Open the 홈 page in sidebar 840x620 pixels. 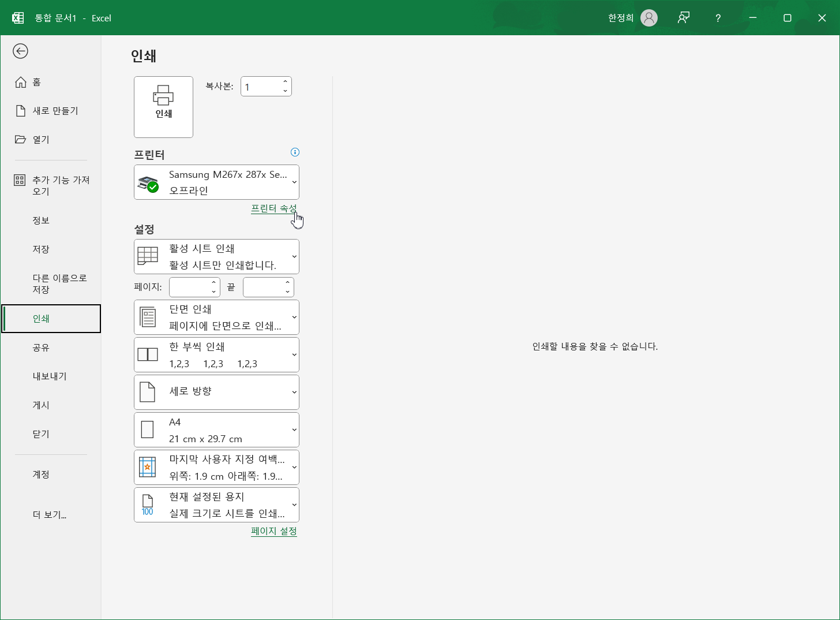click(x=51, y=82)
